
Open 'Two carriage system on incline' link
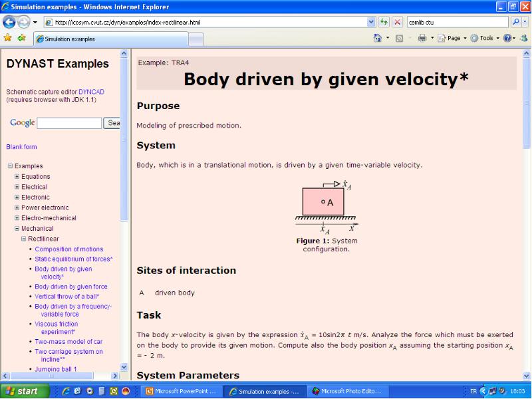(68, 355)
